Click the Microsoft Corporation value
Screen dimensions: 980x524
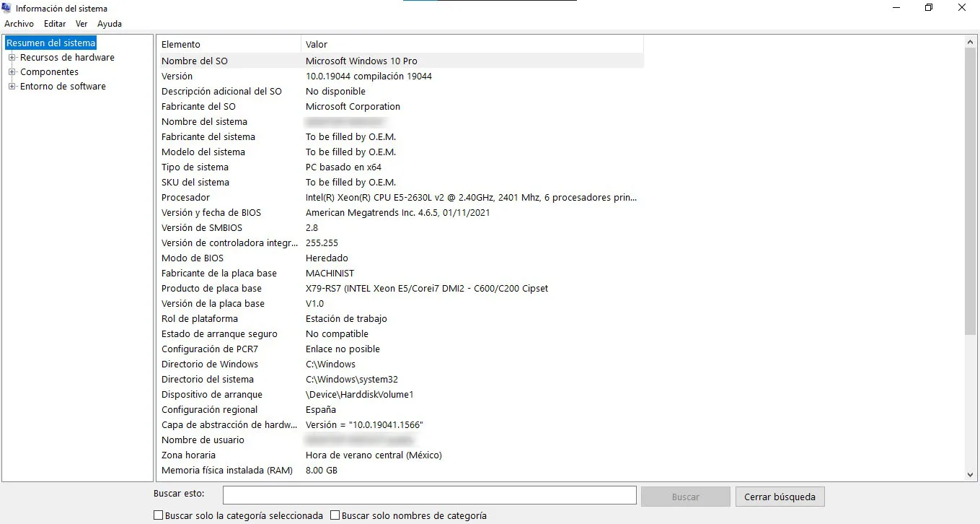click(353, 107)
